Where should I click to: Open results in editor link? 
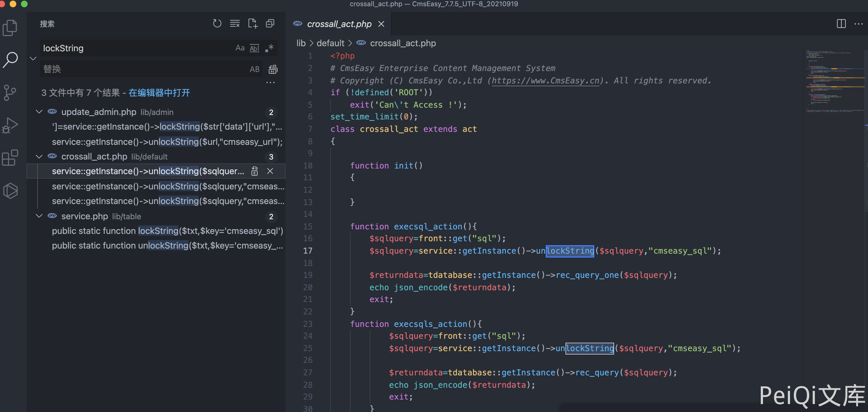[159, 93]
